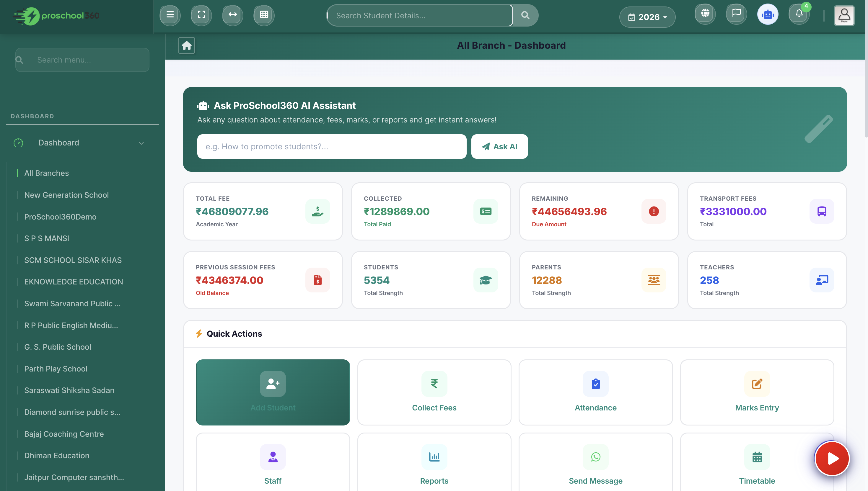Click the proschool360 logo
Screen dimensions: 868x491
[x=56, y=16]
